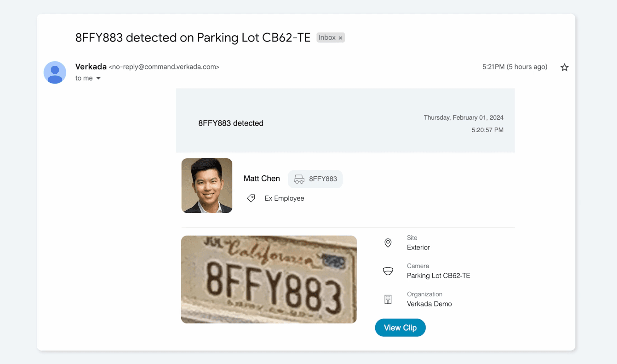Click the Inbox label tag
This screenshot has height=364, width=617.
point(327,38)
